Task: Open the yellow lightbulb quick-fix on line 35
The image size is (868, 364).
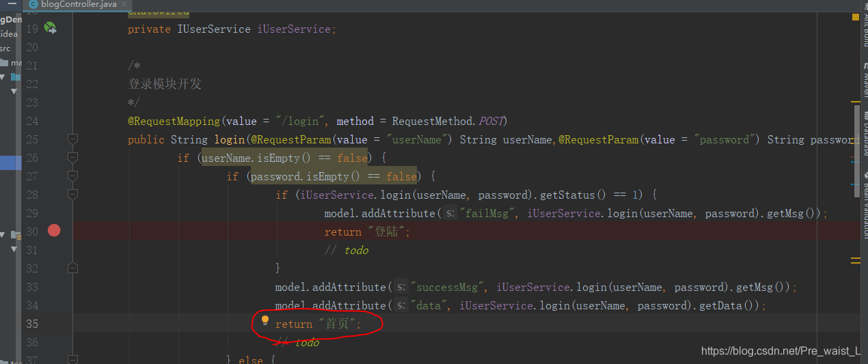Action: [x=265, y=320]
